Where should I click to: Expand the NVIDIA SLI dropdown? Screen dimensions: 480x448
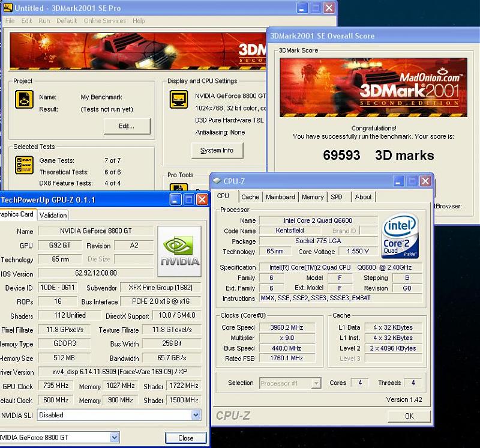coord(196,415)
